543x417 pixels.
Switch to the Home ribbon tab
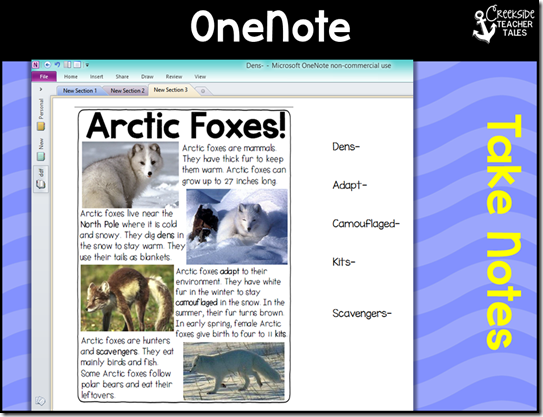pyautogui.click(x=71, y=77)
